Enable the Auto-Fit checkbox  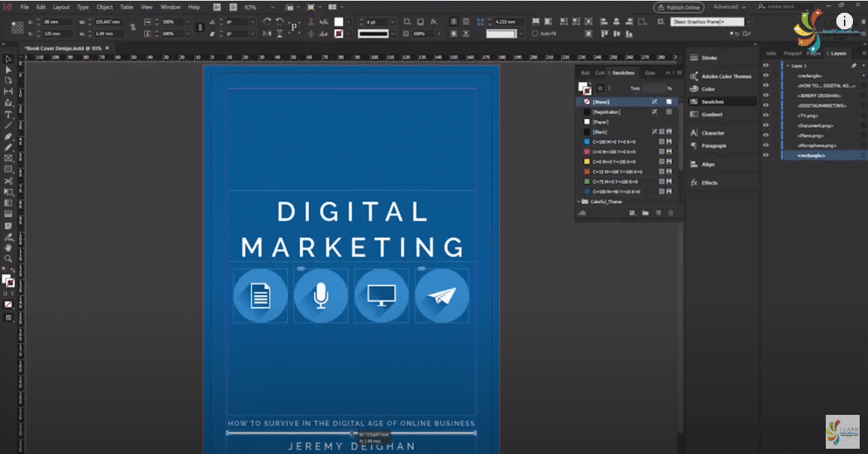(x=535, y=34)
